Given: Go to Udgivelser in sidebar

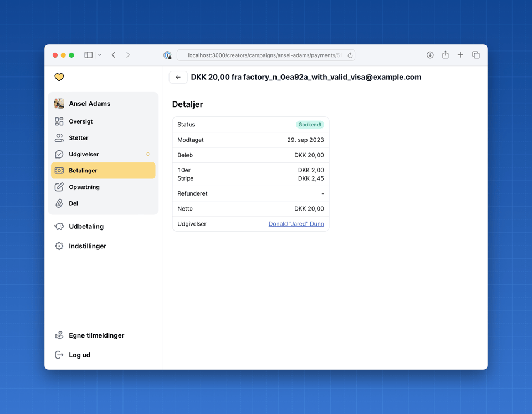Looking at the screenshot, I should tap(103, 154).
